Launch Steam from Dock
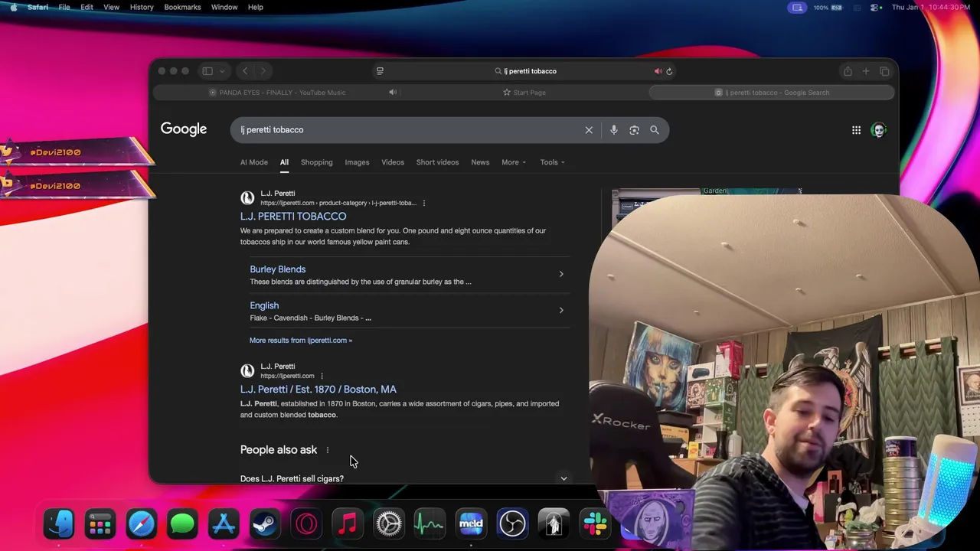The width and height of the screenshot is (980, 551). pos(265,524)
